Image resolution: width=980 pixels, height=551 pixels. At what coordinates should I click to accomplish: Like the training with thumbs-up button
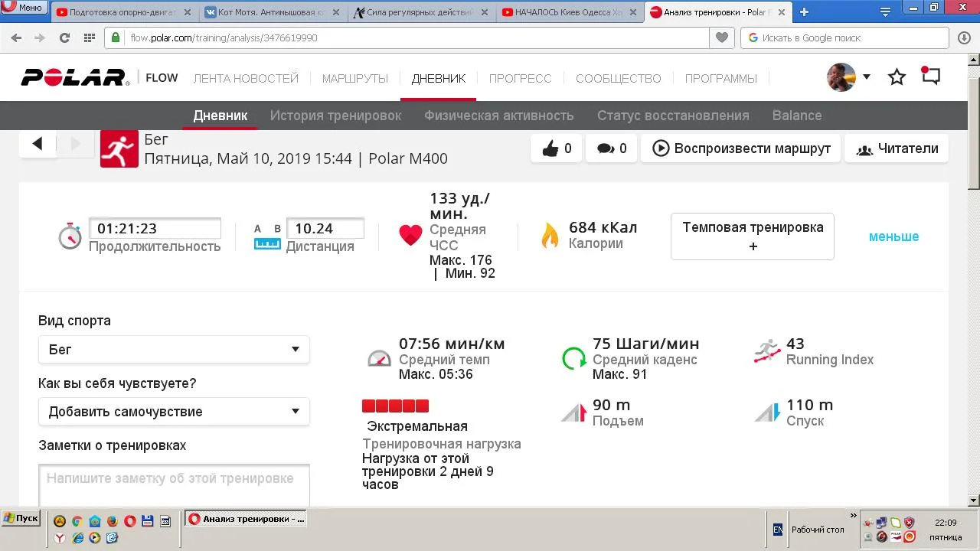click(557, 148)
